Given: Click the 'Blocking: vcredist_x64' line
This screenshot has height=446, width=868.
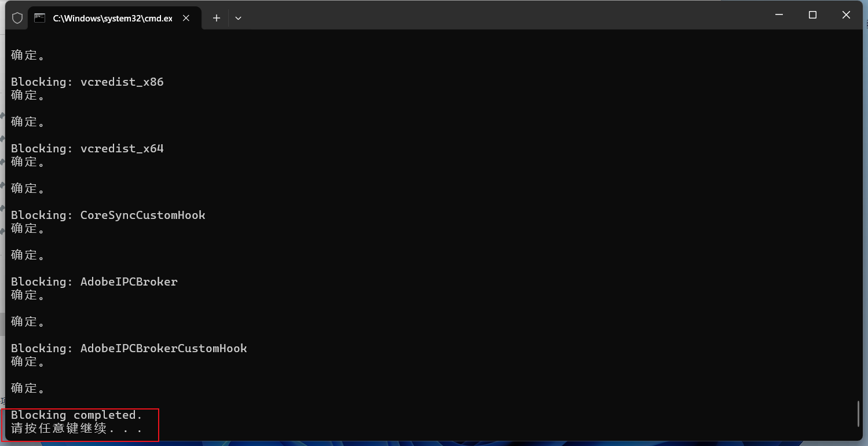Looking at the screenshot, I should [x=87, y=148].
